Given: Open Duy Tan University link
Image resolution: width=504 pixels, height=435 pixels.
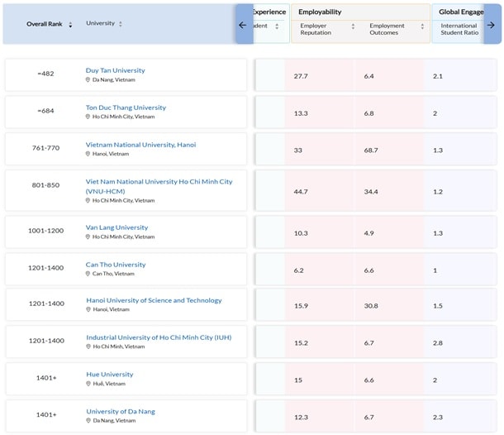Looking at the screenshot, I should [115, 70].
